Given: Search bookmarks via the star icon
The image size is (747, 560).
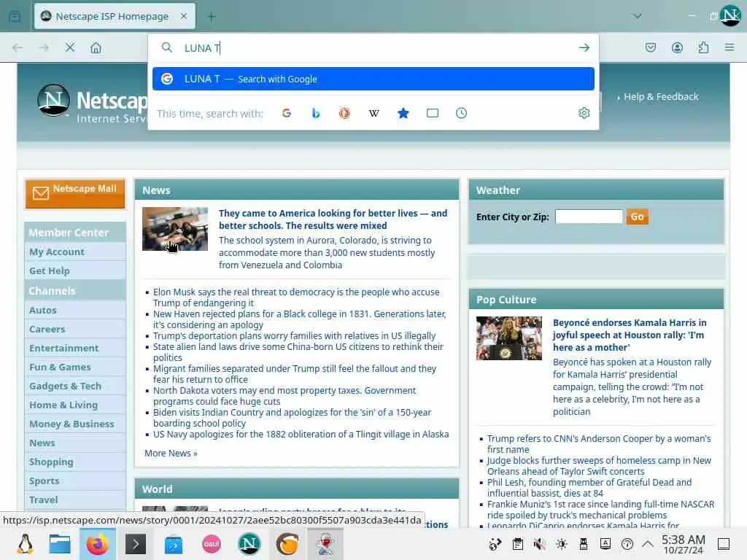Looking at the screenshot, I should 403,113.
